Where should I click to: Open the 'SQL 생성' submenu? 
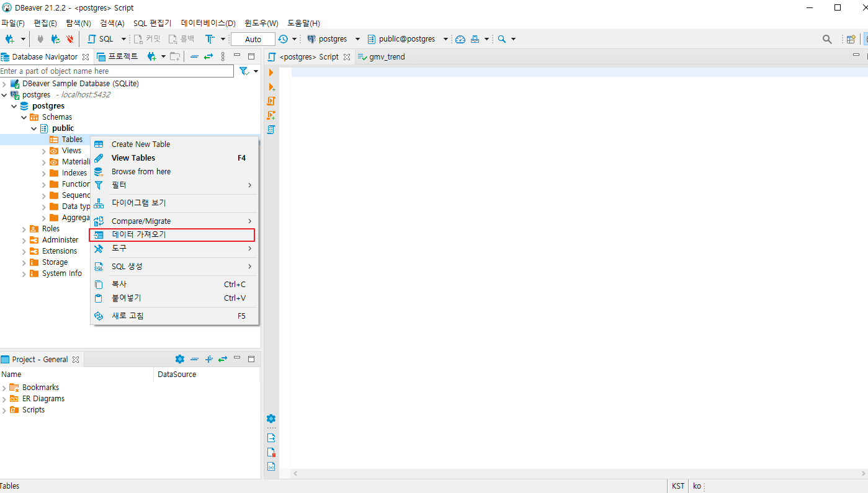coord(174,267)
